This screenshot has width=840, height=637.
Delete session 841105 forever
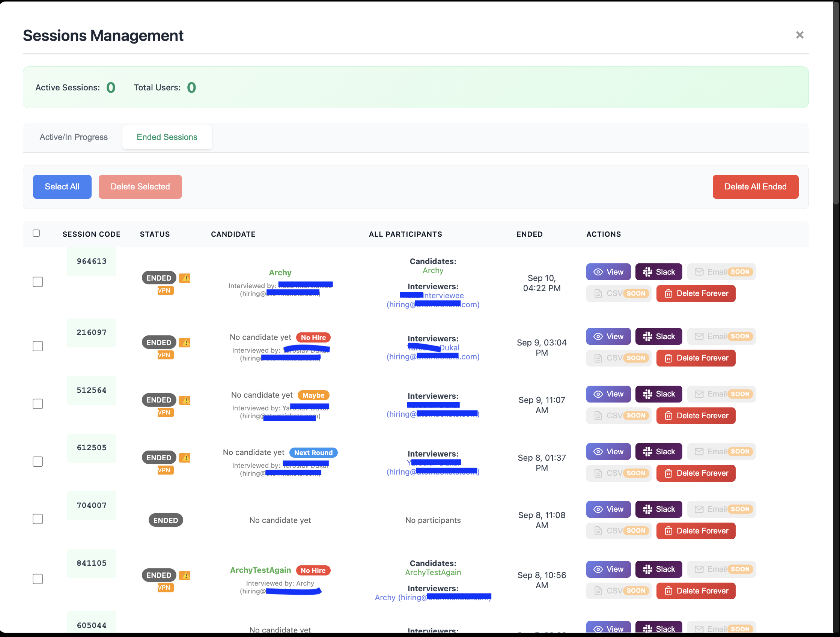[696, 591]
